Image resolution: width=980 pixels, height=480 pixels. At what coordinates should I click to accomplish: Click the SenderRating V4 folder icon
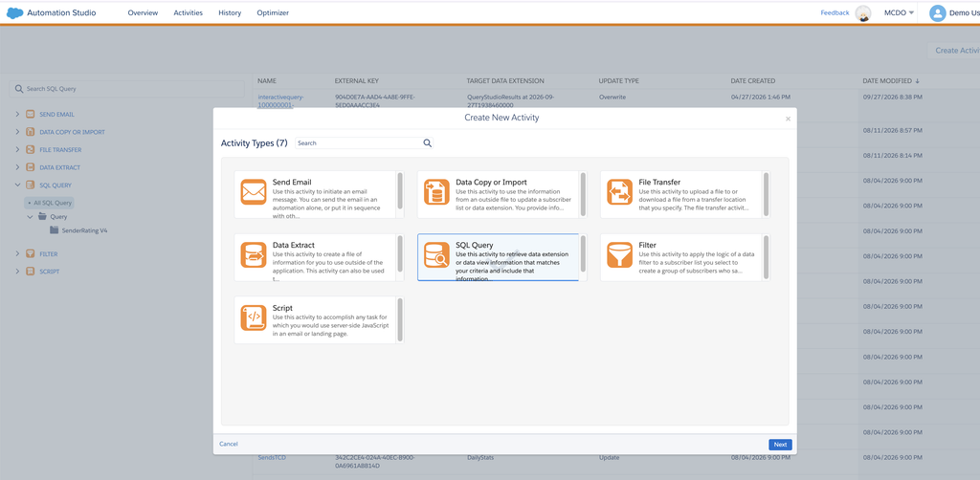click(54, 230)
